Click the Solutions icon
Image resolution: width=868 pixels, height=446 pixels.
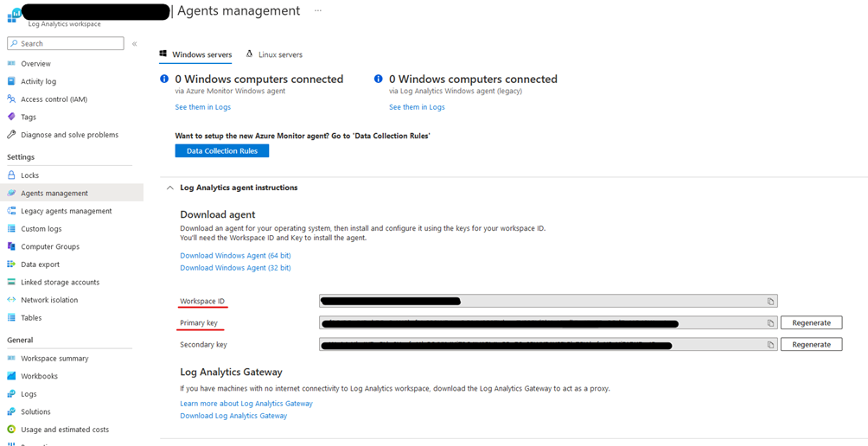(x=11, y=411)
